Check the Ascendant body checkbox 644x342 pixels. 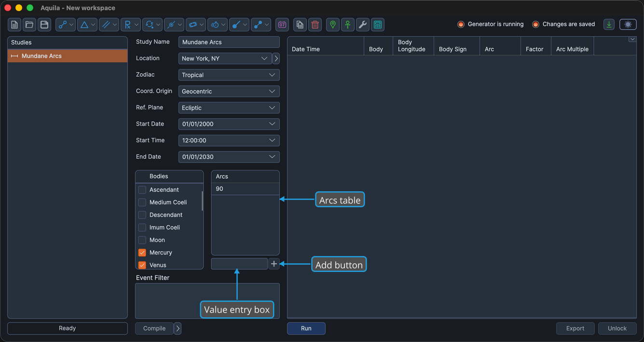pos(142,190)
